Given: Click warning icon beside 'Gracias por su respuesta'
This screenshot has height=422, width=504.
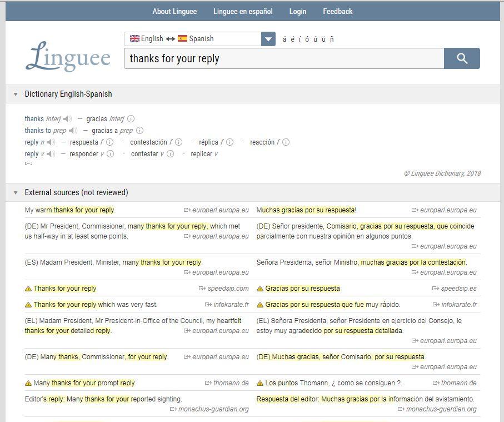Looking at the screenshot, I should click(x=260, y=289).
